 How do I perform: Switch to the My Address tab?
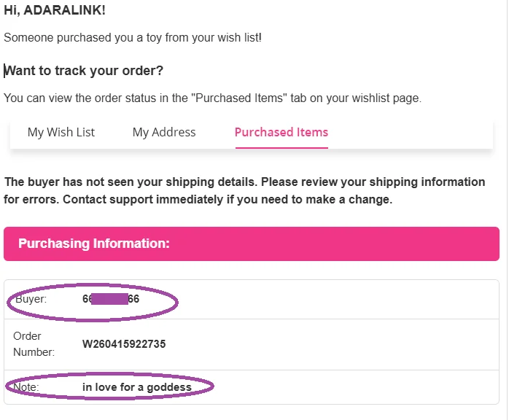(x=164, y=132)
